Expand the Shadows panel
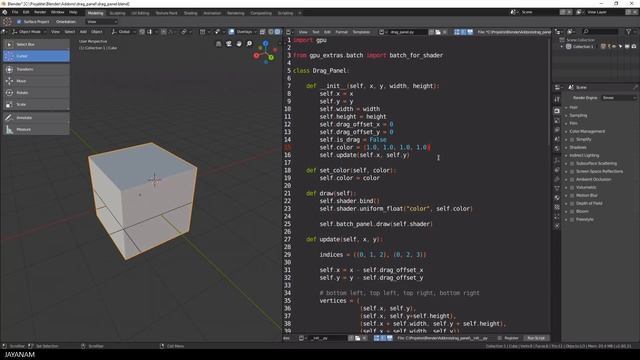 [577, 147]
